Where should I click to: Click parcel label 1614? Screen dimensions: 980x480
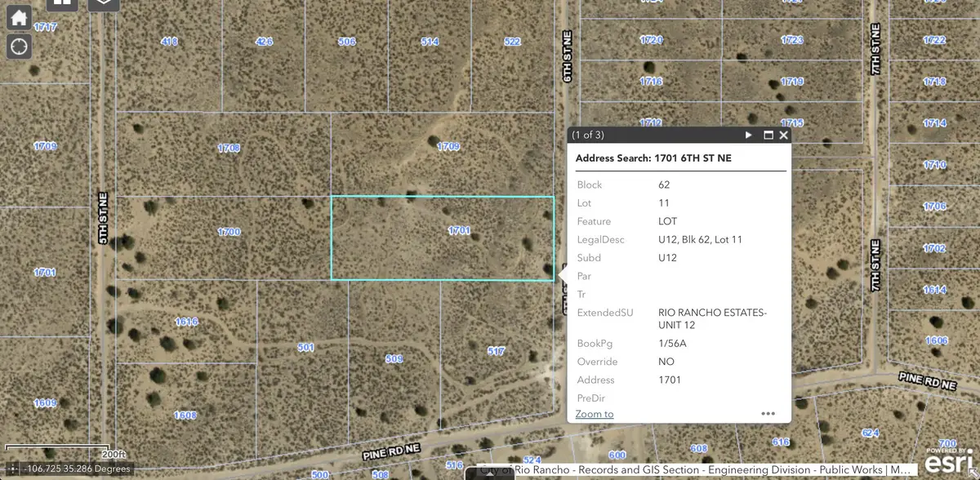coord(934,290)
